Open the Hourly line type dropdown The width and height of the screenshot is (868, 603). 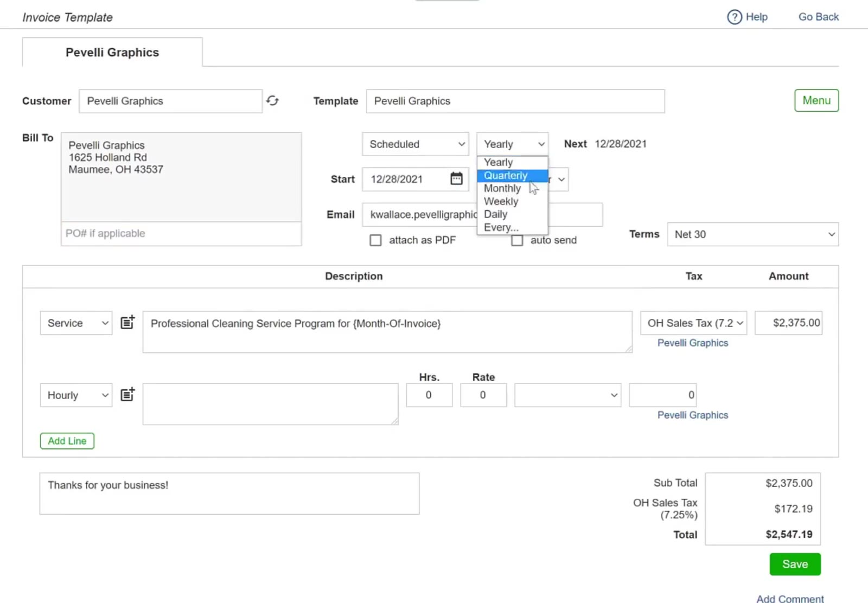pos(76,395)
